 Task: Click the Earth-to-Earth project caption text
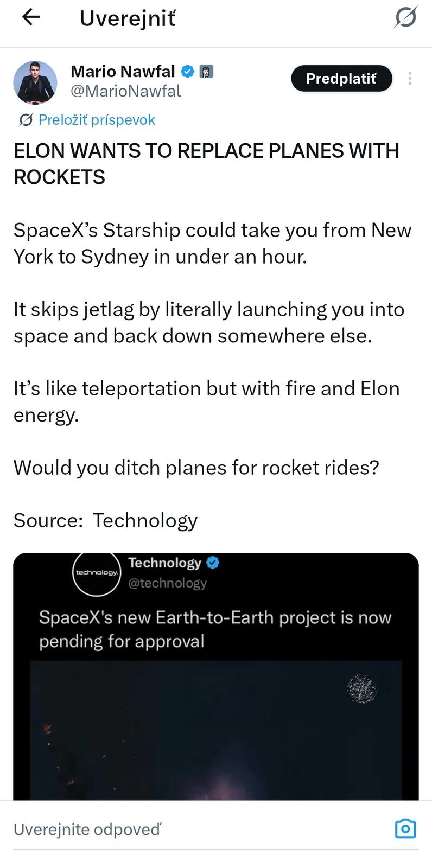tap(215, 629)
